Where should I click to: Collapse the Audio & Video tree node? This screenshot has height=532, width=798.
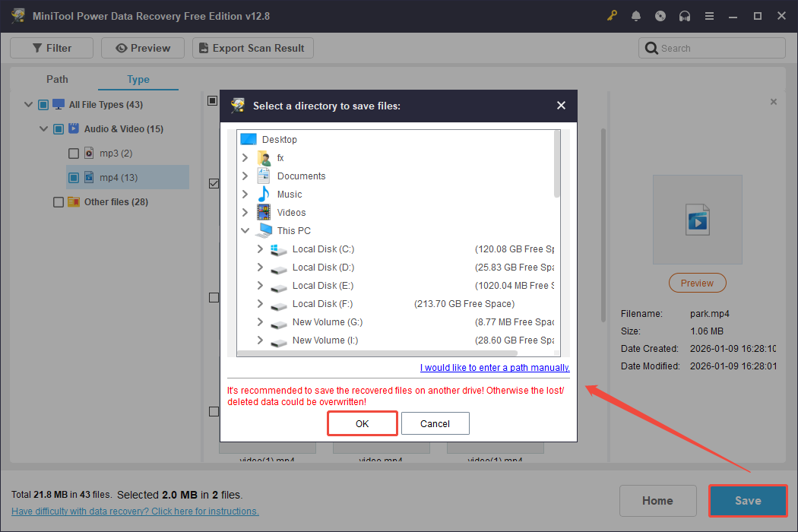point(43,128)
